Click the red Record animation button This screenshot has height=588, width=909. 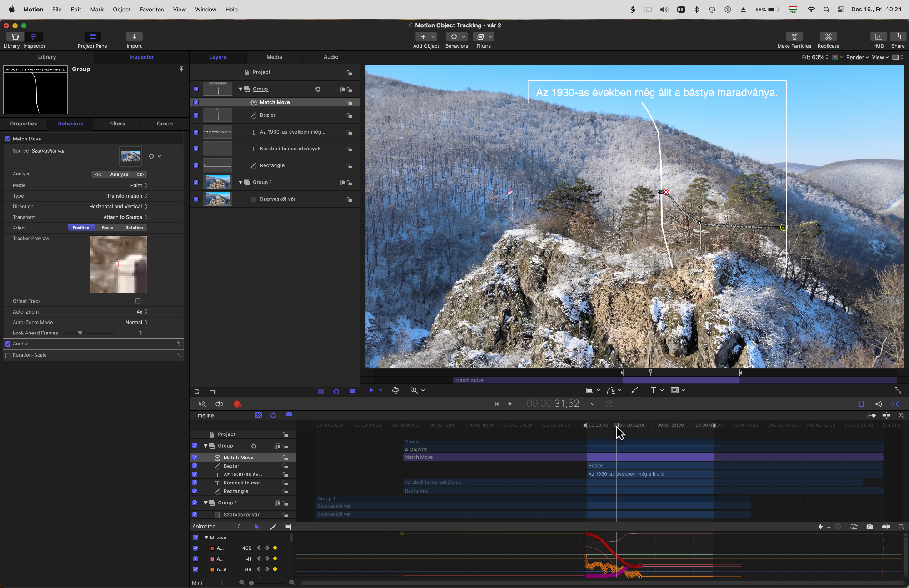[x=237, y=404]
